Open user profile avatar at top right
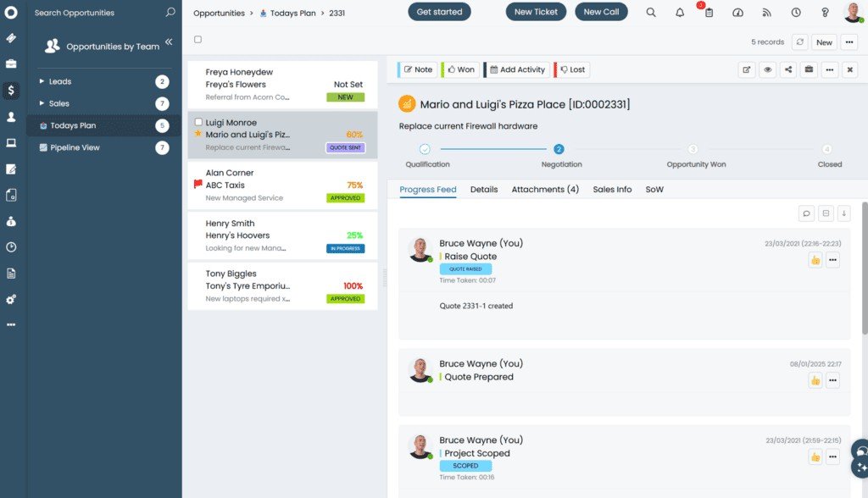The height and width of the screenshot is (498, 868). (x=854, y=12)
